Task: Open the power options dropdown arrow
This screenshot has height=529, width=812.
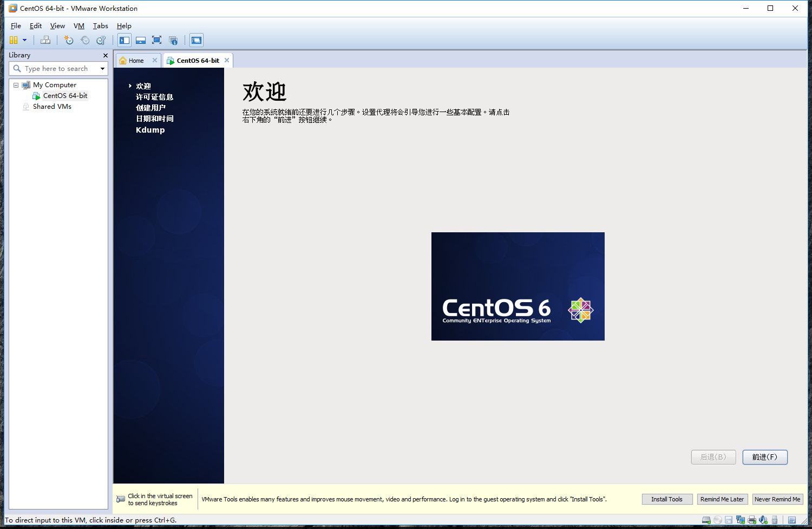Action: [x=24, y=40]
